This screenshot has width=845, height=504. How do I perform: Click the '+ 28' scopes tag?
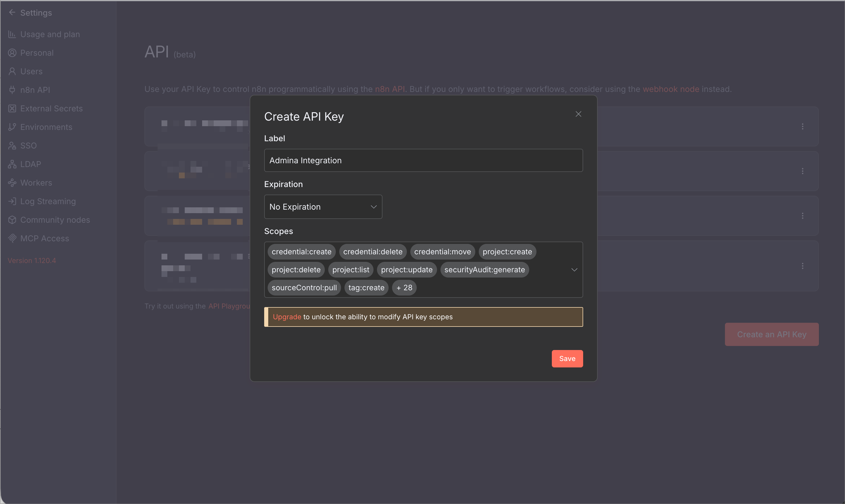(x=404, y=288)
